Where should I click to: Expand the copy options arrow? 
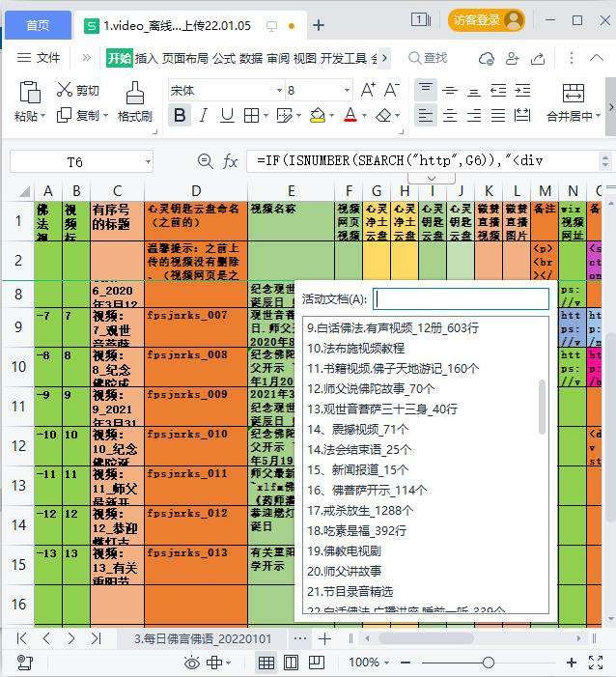pyautogui.click(x=106, y=116)
